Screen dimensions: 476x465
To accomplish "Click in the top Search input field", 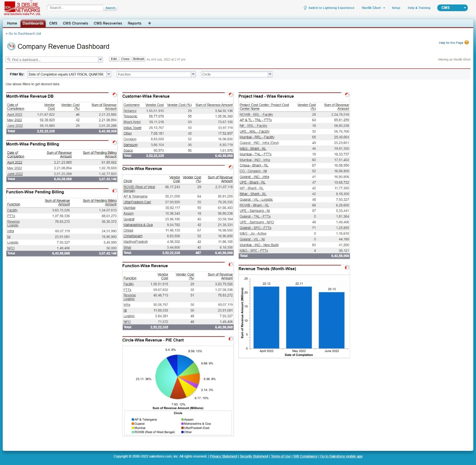I will 75,8.
